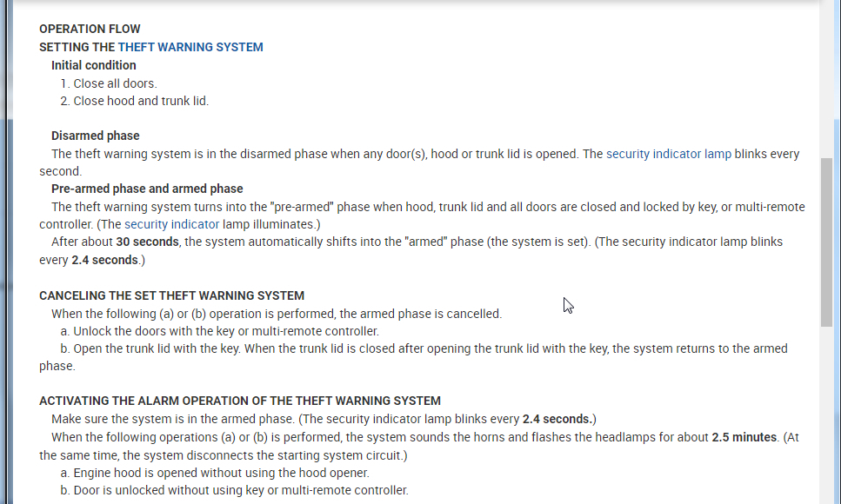Click "ACTIVATING THE ALARM OPERATION" heading
The image size is (841, 504).
pyautogui.click(x=240, y=401)
